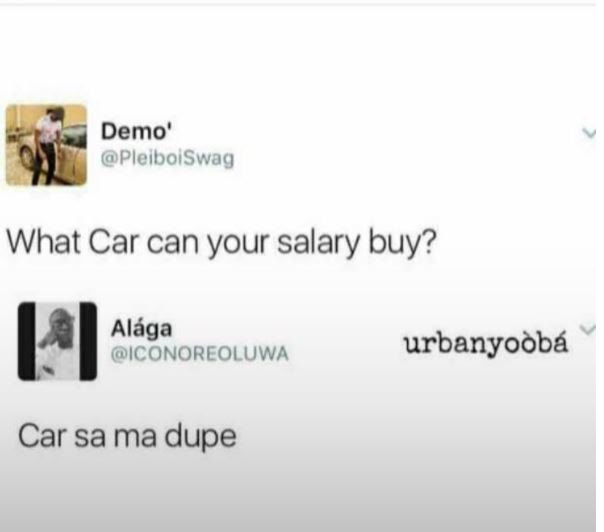Viewport: 604px width, 532px height.
Task: Click the man's face in Alága's avatar
Action: tap(62, 322)
